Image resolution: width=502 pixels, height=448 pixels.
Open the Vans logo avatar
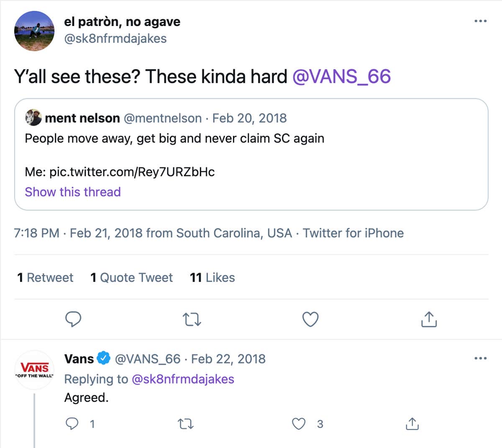pos(34,370)
